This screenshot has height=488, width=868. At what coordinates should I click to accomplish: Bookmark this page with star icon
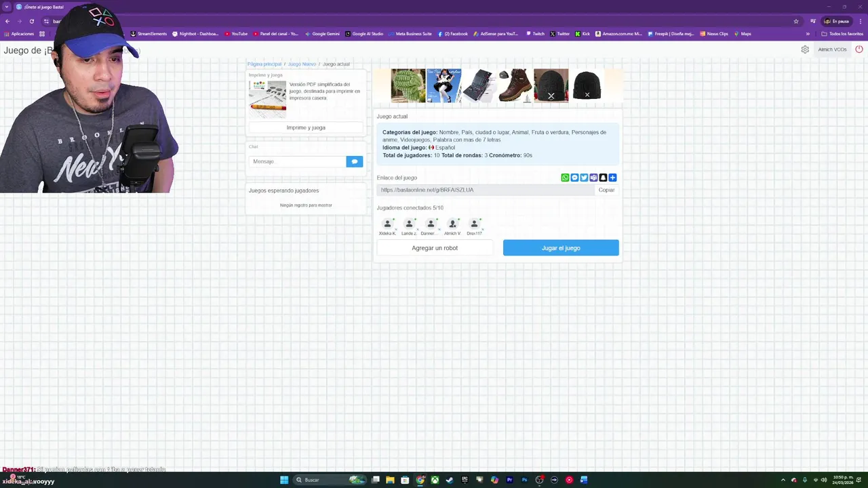click(x=796, y=21)
